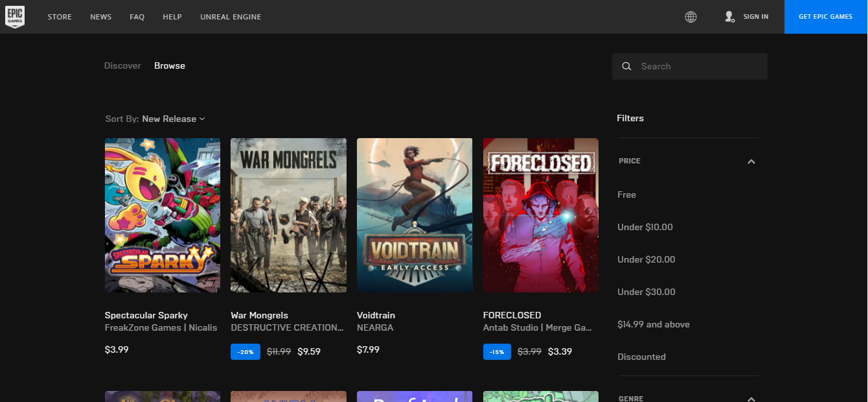Viewport: 868px width, 402px height.
Task: Open the FAQ menu item
Action: [137, 17]
